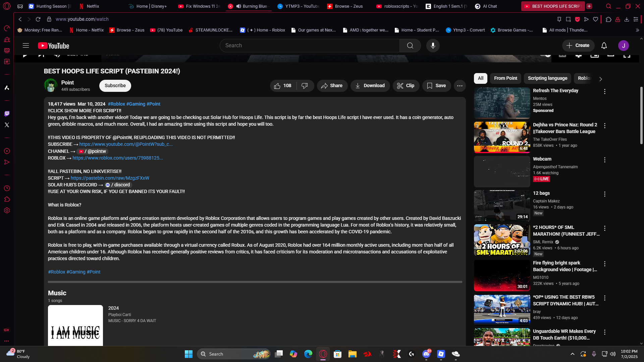This screenshot has width=644, height=362.
Task: Open the taskbar volume control
Action: pyautogui.click(x=613, y=354)
